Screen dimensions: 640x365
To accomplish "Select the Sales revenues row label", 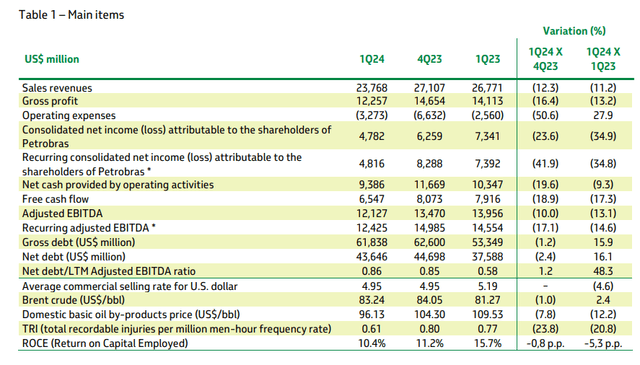I will coord(57,88).
